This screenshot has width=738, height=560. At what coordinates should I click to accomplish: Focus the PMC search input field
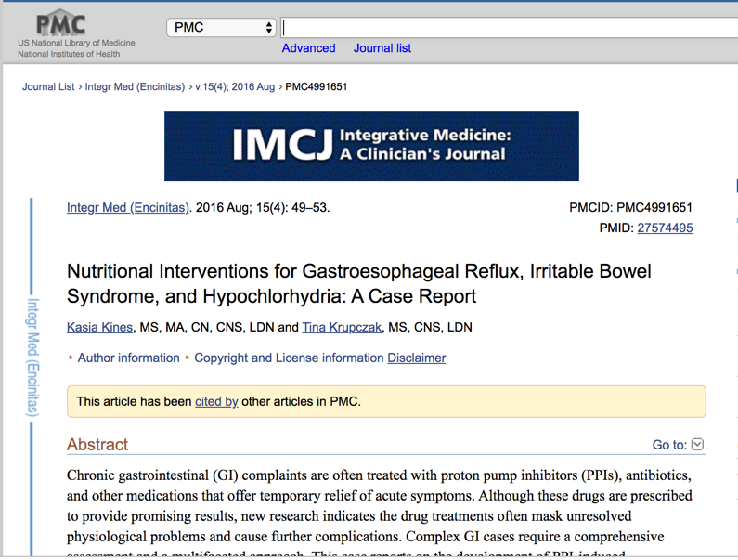click(x=510, y=27)
